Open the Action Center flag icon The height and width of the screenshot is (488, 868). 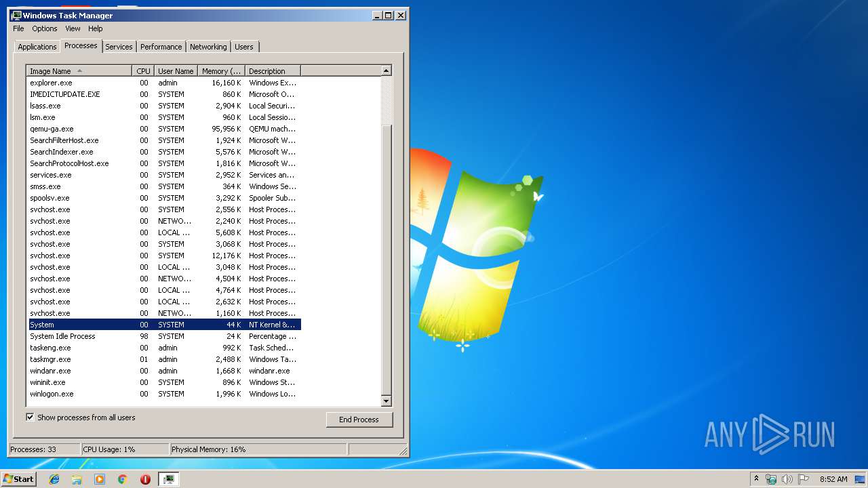point(804,479)
